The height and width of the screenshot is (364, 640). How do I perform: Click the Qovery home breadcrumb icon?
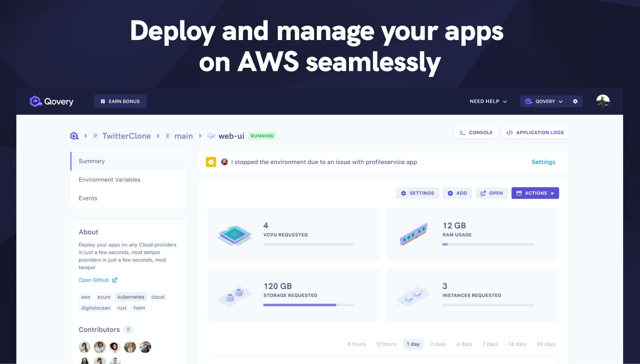pyautogui.click(x=74, y=136)
